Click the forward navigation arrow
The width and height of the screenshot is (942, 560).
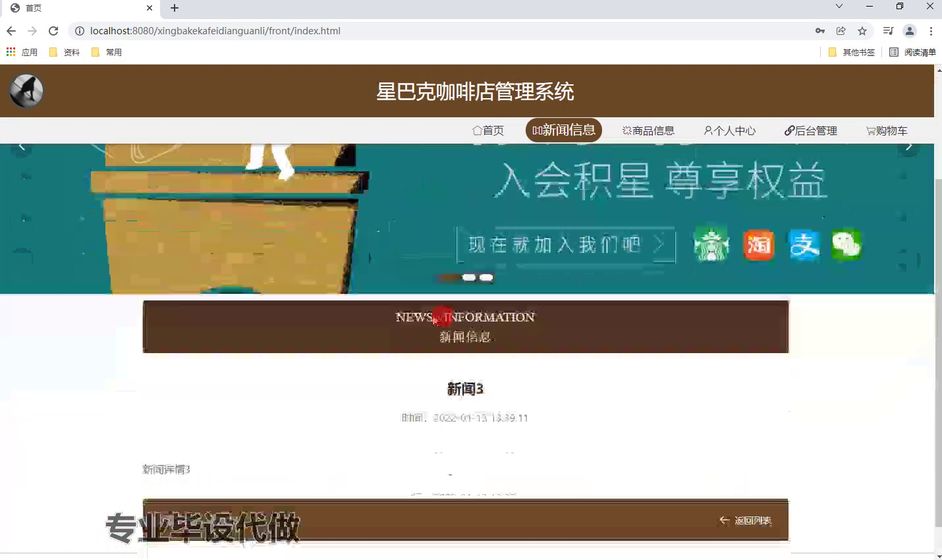32,31
